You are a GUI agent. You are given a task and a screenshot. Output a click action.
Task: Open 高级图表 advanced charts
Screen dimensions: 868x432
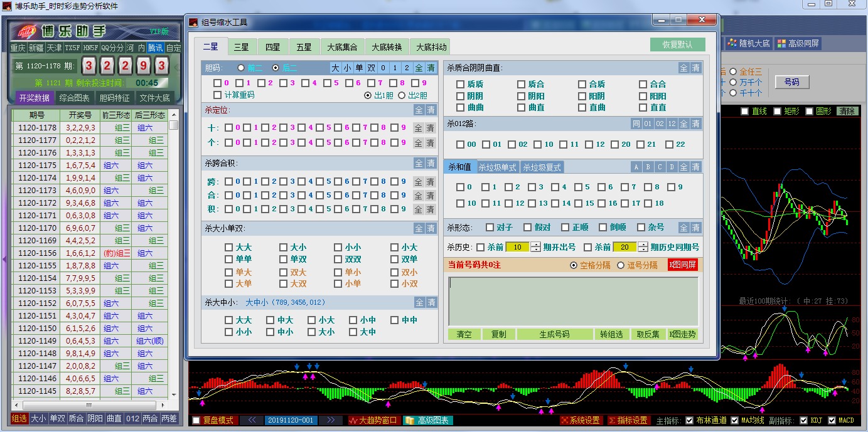click(427, 420)
